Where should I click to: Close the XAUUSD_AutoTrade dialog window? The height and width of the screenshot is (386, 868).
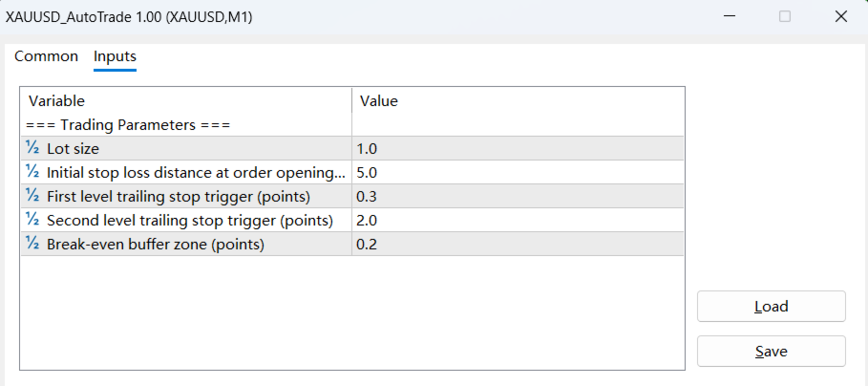(x=840, y=16)
